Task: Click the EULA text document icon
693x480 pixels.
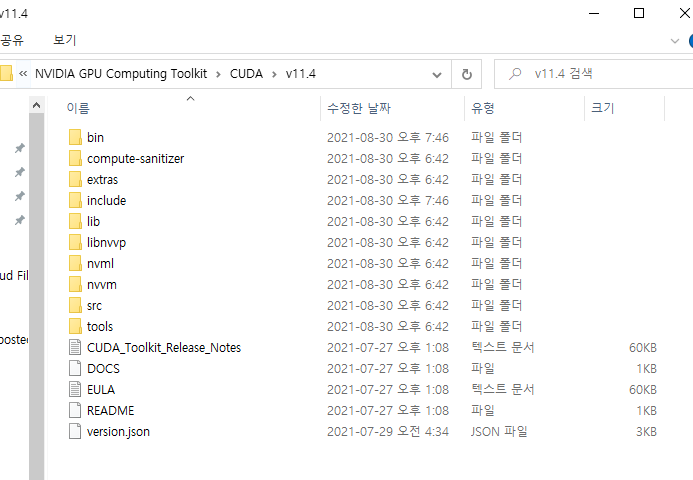Action: pyautogui.click(x=75, y=389)
